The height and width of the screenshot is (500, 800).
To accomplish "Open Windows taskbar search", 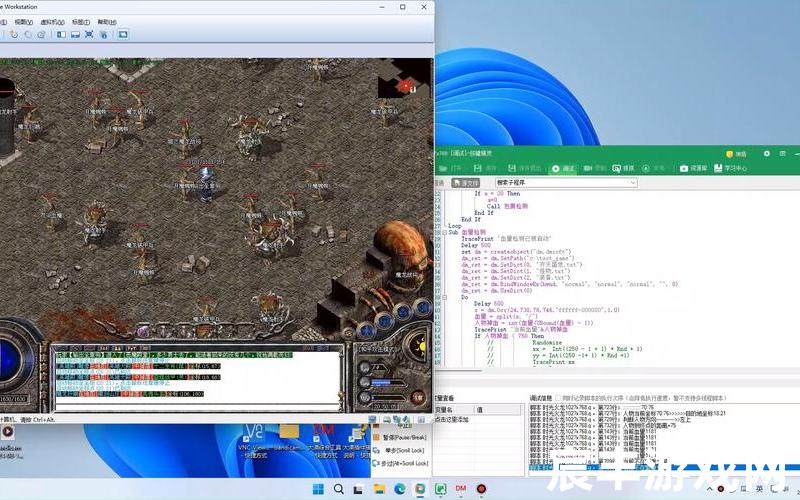I will [338, 489].
